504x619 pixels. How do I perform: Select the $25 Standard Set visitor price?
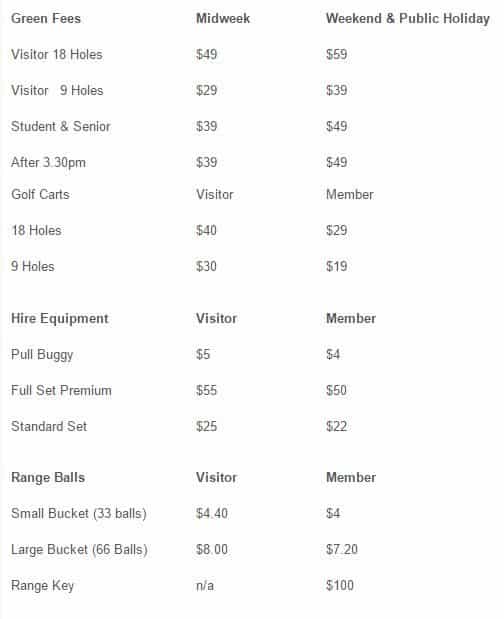207,426
